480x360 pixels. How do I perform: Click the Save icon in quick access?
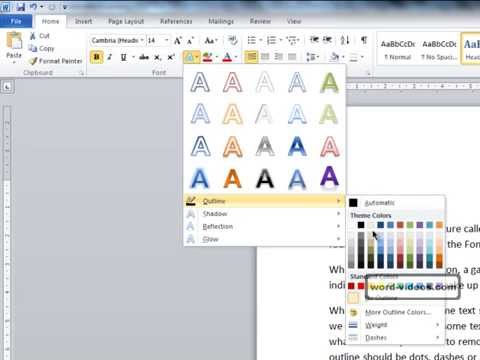21,7
